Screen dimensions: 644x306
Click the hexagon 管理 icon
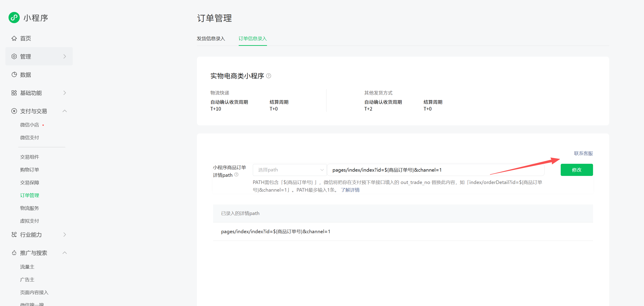(14, 57)
